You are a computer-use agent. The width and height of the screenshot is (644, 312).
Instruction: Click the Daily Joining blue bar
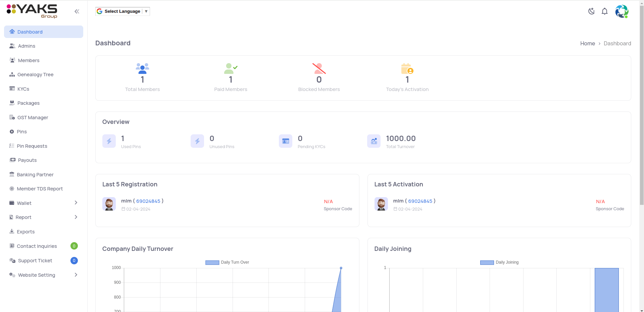point(607,290)
